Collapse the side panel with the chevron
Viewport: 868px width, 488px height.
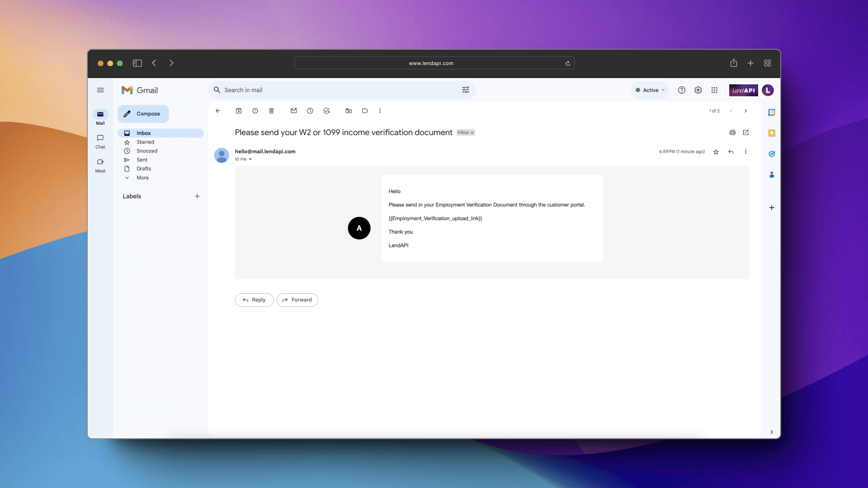pos(772,432)
